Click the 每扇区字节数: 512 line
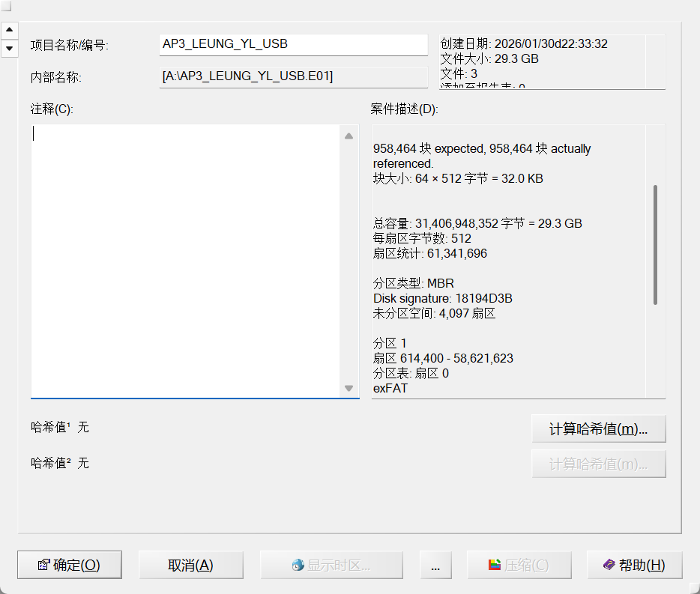This screenshot has width=700, height=594. 422,238
